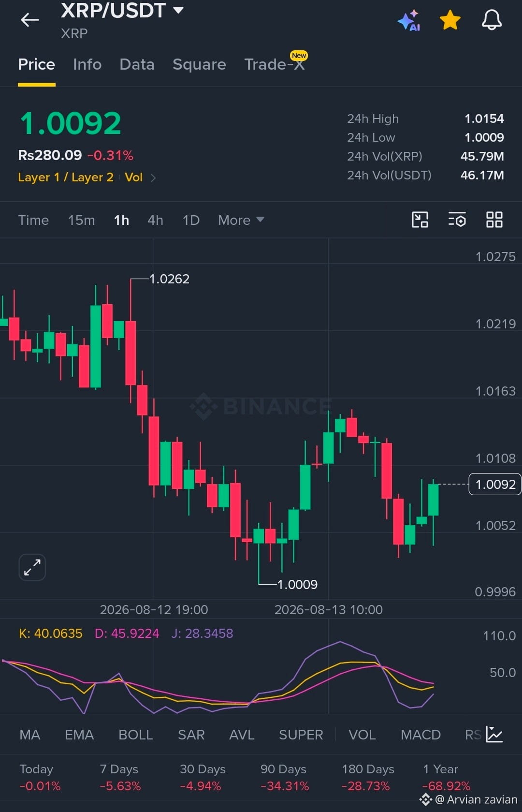Switch to the Square tab

pyautogui.click(x=199, y=64)
